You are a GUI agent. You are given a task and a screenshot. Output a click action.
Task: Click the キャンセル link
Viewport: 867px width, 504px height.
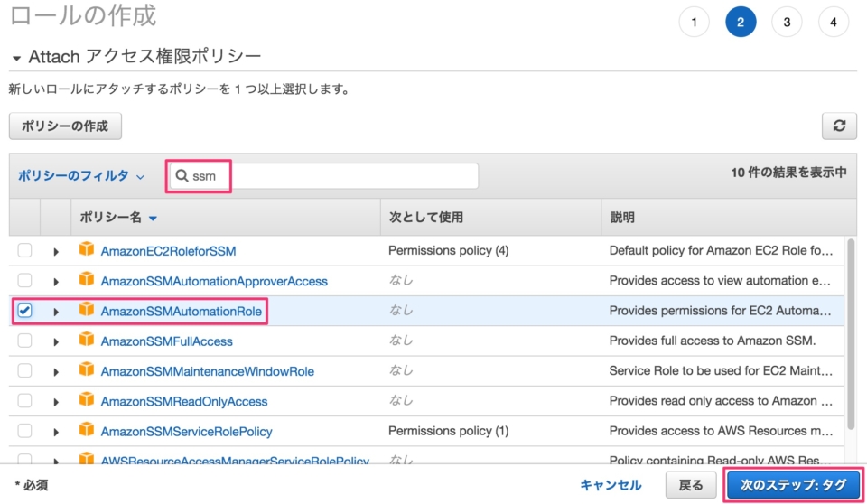(x=611, y=485)
